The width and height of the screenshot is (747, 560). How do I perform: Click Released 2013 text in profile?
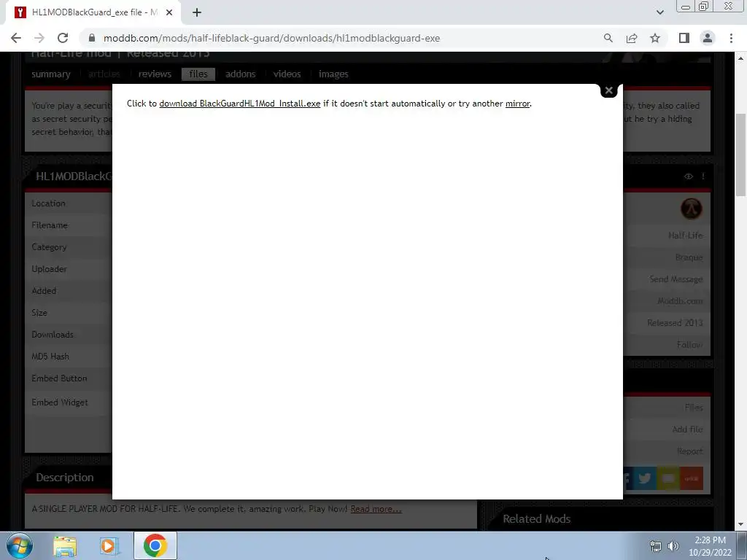click(675, 323)
